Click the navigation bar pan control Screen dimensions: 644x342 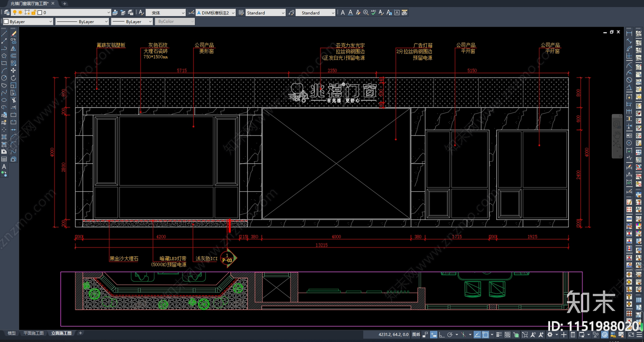[x=617, y=135]
